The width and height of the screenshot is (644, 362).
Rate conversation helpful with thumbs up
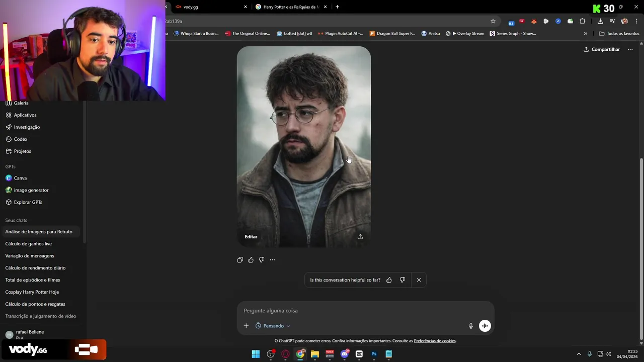coord(389,280)
